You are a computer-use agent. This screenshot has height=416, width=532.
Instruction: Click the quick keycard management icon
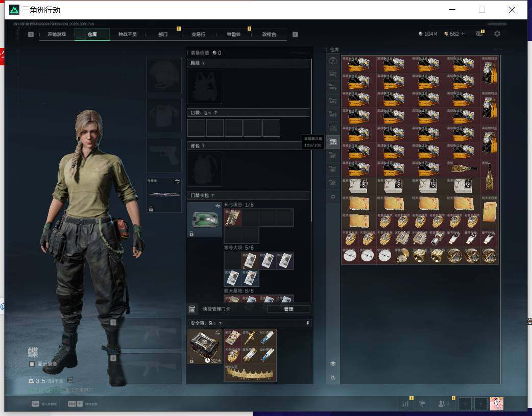pyautogui.click(x=192, y=309)
